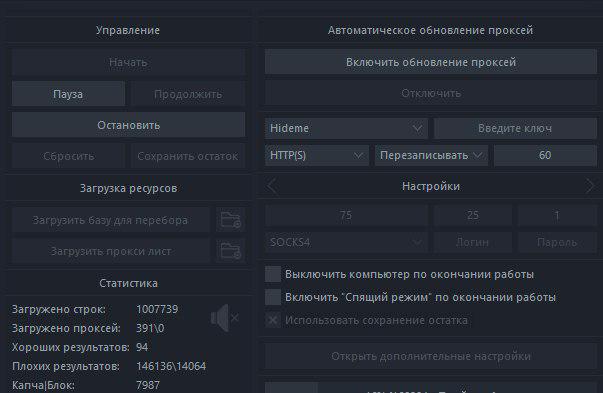This screenshot has height=393, width=603.
Task: Open the SOCKS4 proxy type dropdown
Action: 346,242
